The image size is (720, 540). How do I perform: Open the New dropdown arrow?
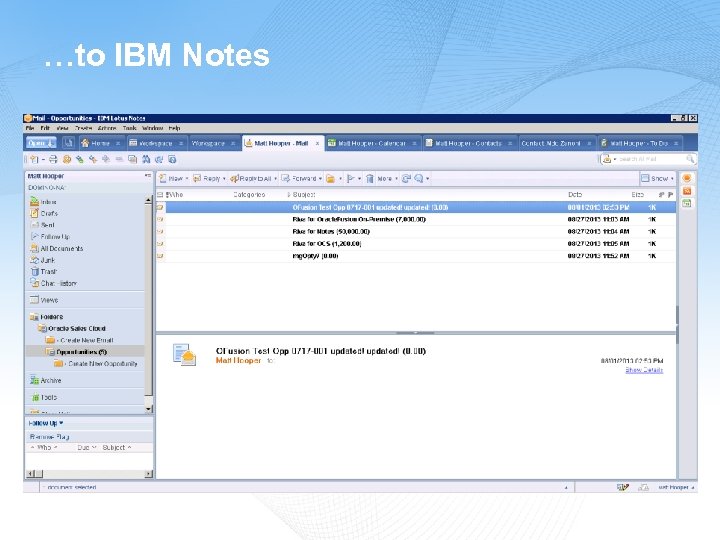click(x=187, y=179)
